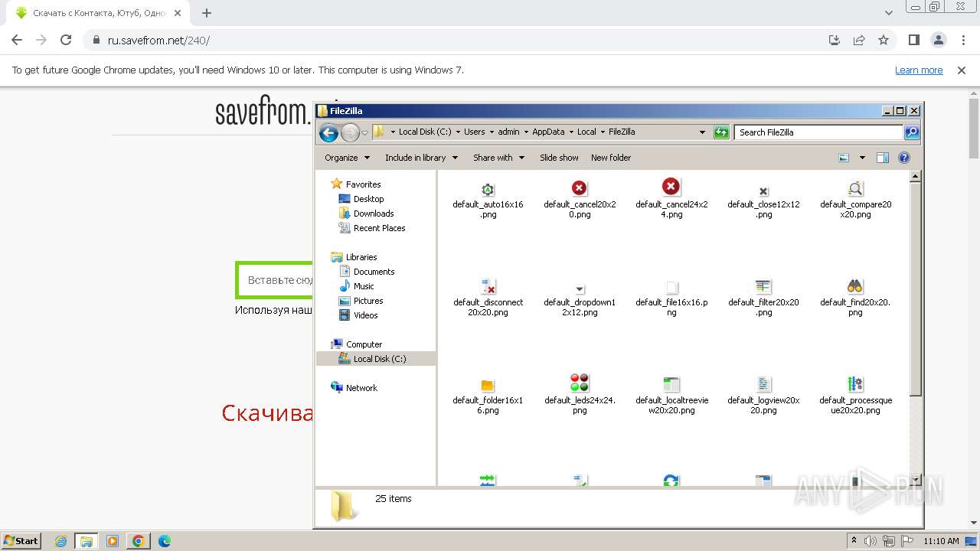Toggle the preview pane button

point(882,158)
